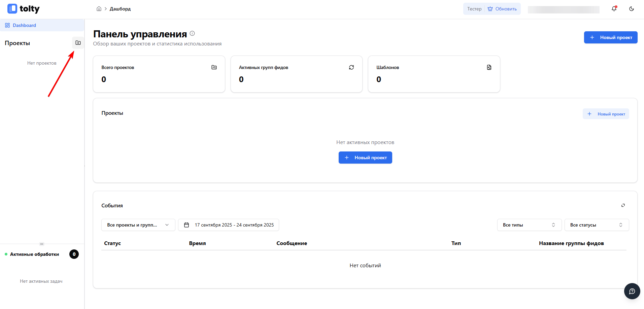Click small Новый проект in Проекты panel
Screen dimensions: 644x309
point(606,114)
